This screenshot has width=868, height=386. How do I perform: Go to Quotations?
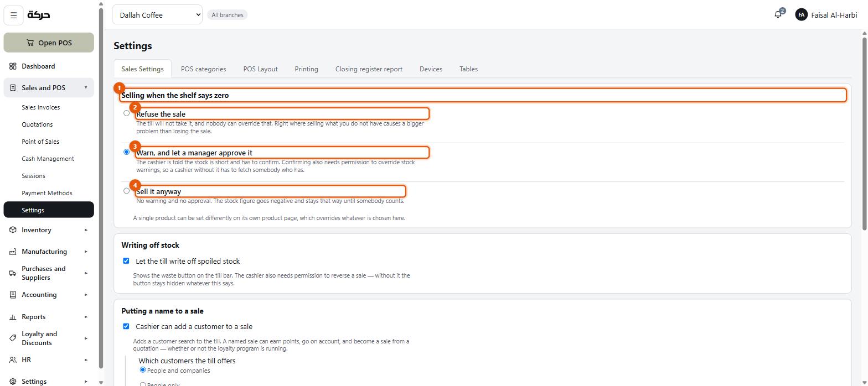tap(49, 124)
